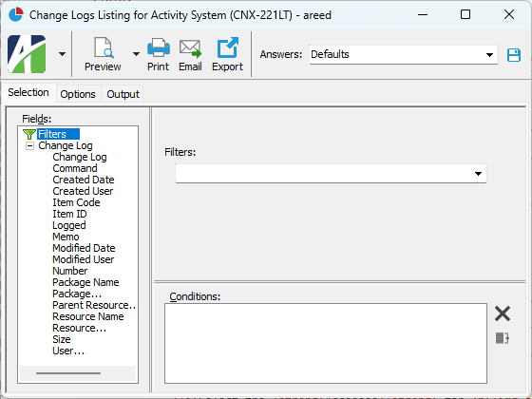Open the Preview dropdown arrow
This screenshot has width=532, height=399.
136,54
